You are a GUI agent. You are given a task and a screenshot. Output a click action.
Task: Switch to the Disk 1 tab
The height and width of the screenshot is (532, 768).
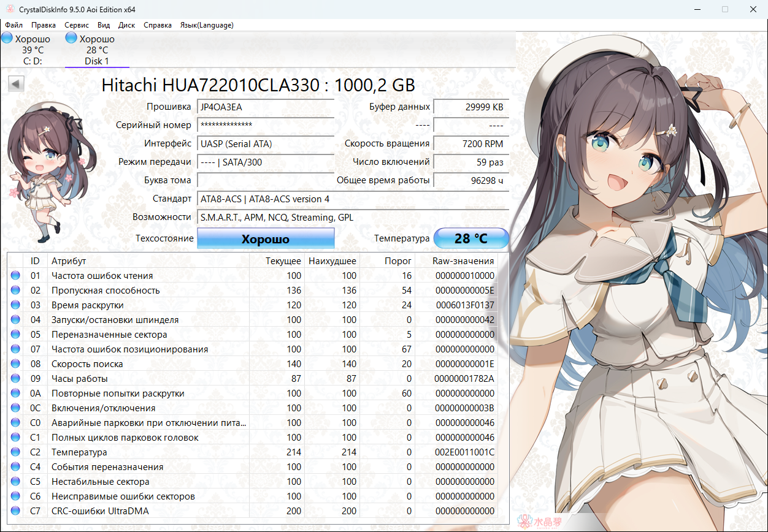coord(97,61)
